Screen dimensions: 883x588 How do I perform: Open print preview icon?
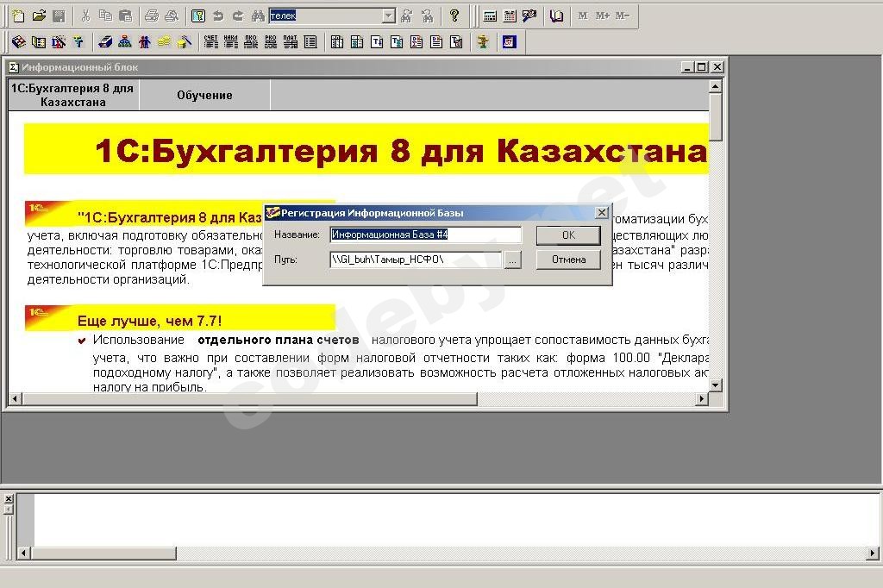click(x=172, y=16)
